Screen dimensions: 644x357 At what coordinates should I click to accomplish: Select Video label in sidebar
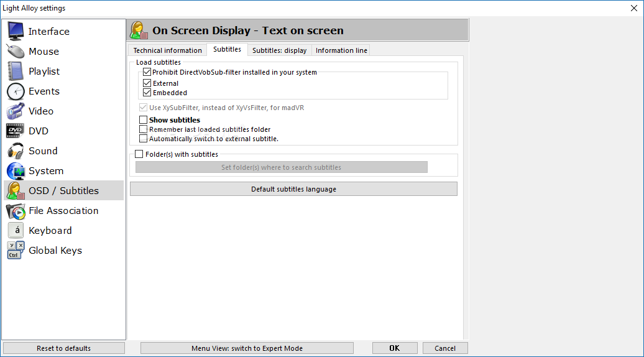pos(41,111)
